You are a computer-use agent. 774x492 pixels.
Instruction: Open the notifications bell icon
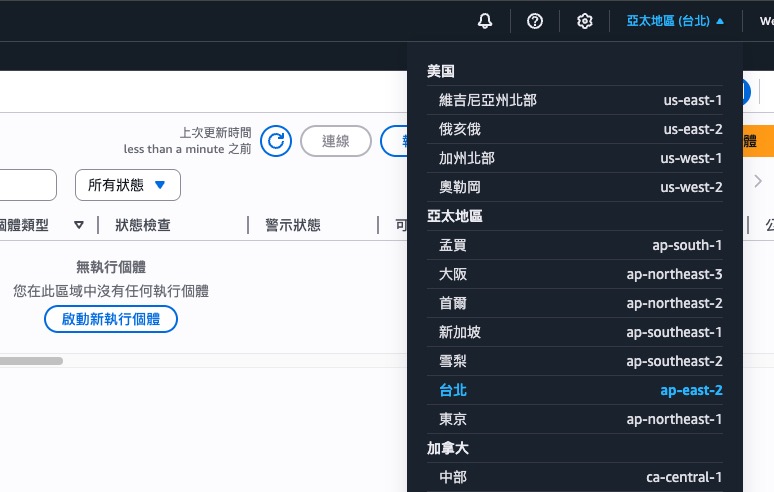pyautogui.click(x=485, y=21)
